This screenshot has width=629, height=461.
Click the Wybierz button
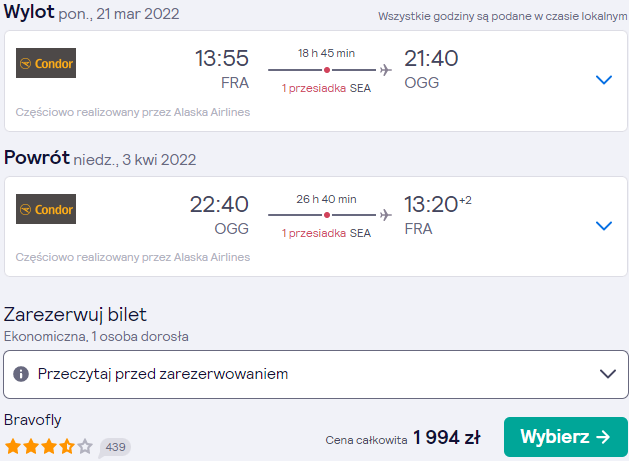566,437
